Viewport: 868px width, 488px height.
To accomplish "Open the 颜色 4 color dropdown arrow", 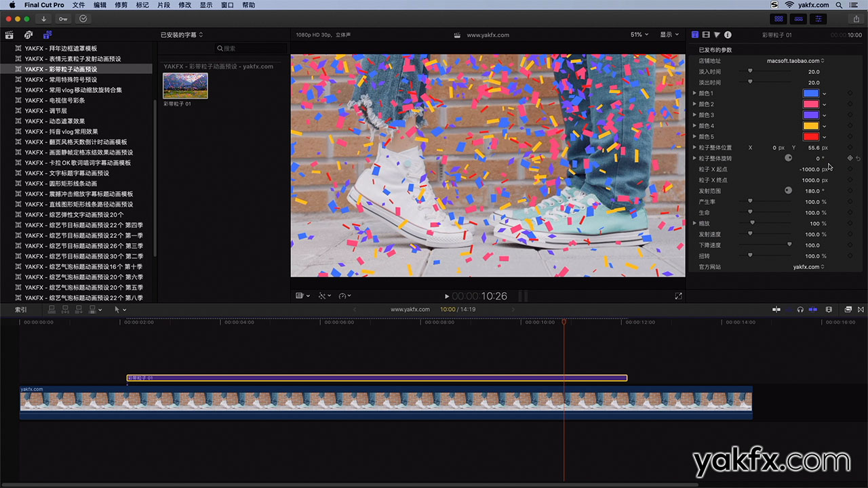I will tap(825, 126).
